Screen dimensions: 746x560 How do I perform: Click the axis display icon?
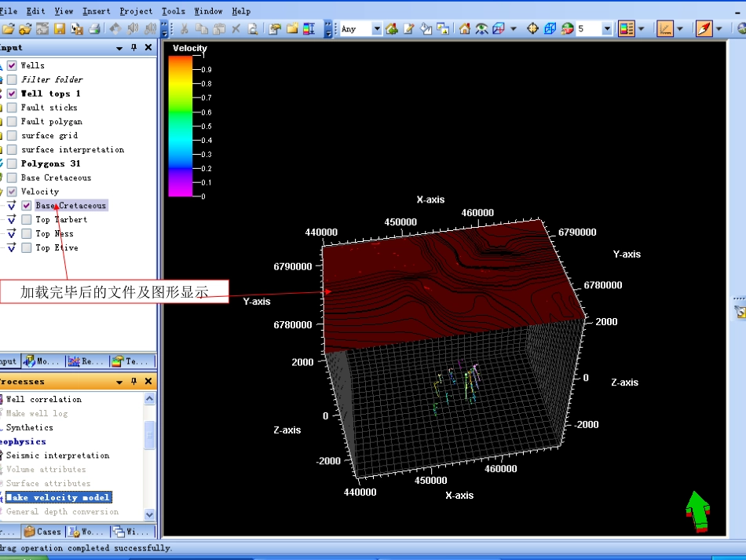click(x=664, y=29)
